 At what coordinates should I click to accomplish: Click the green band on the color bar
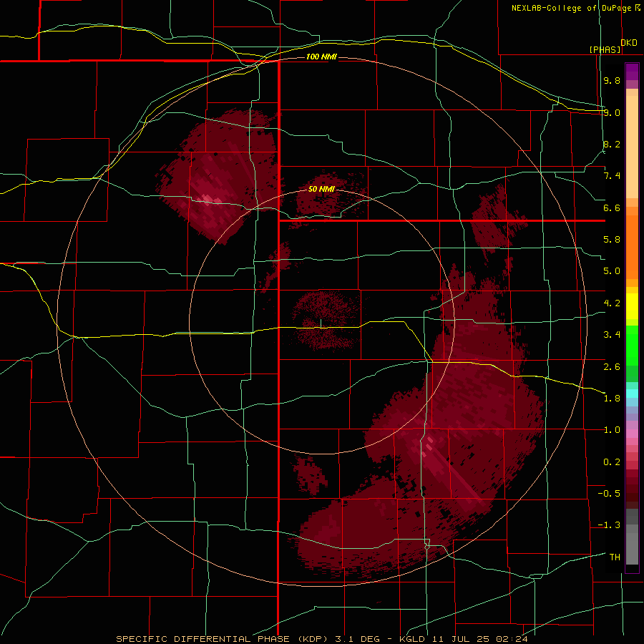(x=632, y=349)
